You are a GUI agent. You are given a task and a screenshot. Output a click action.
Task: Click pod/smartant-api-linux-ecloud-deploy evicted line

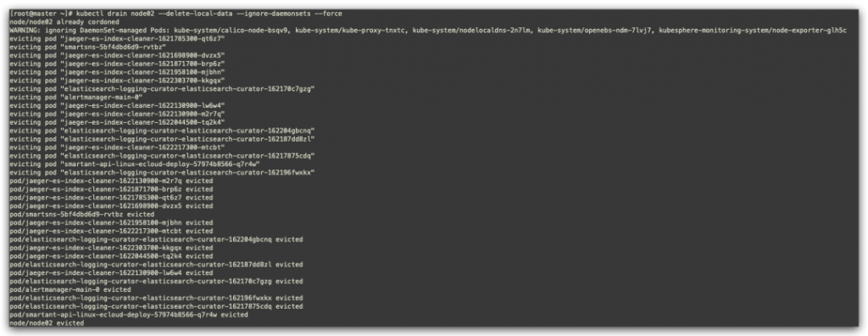click(129, 315)
